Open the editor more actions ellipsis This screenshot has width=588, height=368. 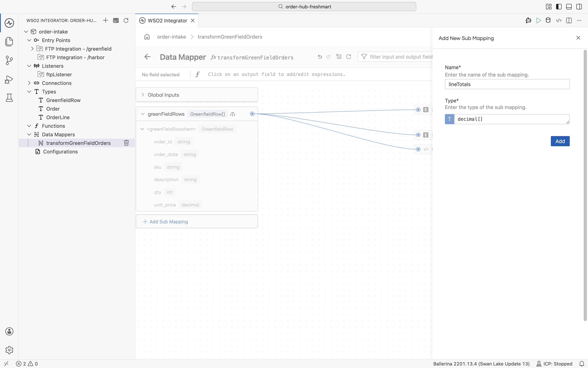pyautogui.click(x=579, y=20)
